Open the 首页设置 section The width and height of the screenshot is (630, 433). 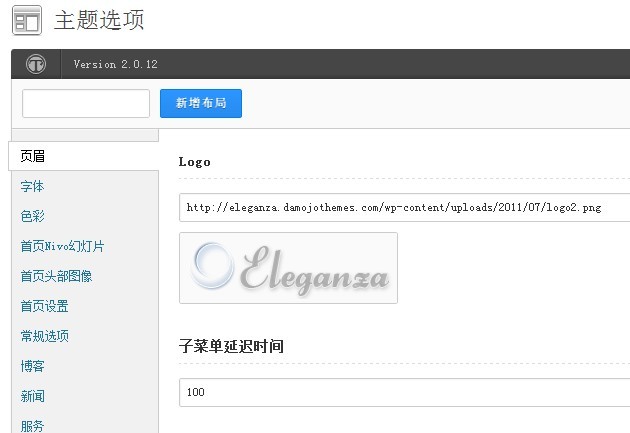point(44,306)
